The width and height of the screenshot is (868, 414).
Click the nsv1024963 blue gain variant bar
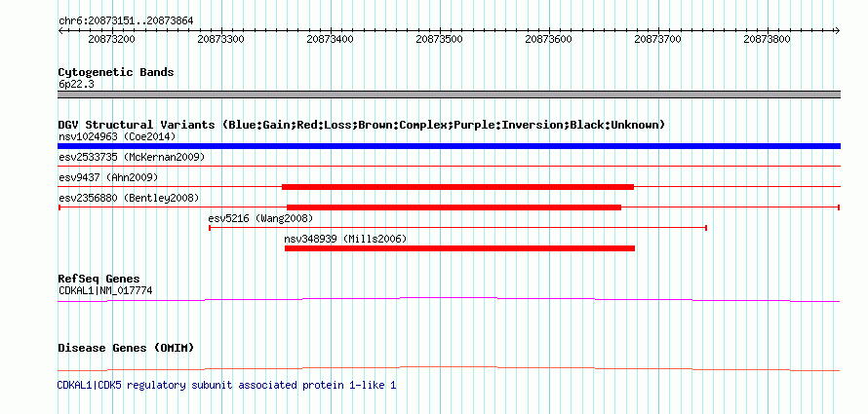pyautogui.click(x=449, y=146)
